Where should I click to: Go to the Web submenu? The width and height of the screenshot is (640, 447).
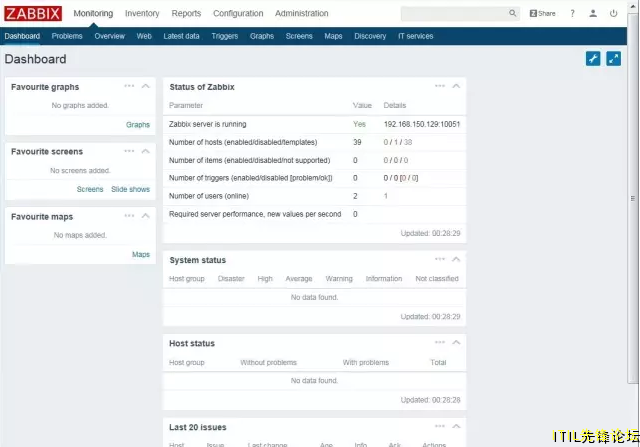(x=144, y=36)
